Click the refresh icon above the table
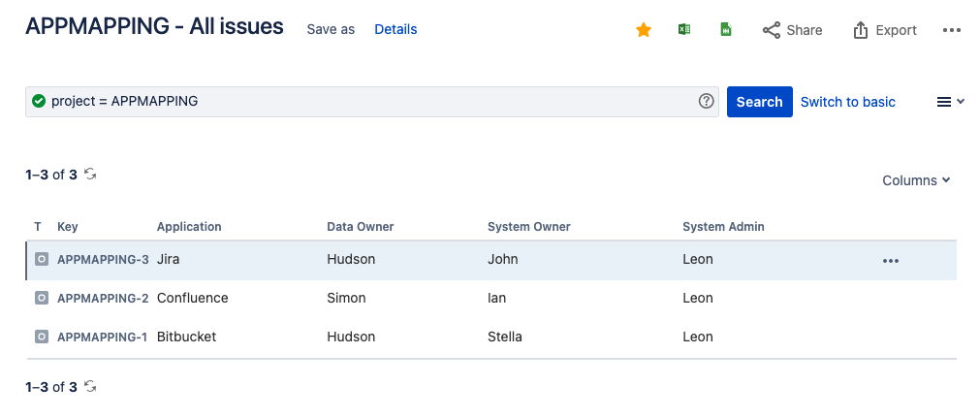 [90, 175]
